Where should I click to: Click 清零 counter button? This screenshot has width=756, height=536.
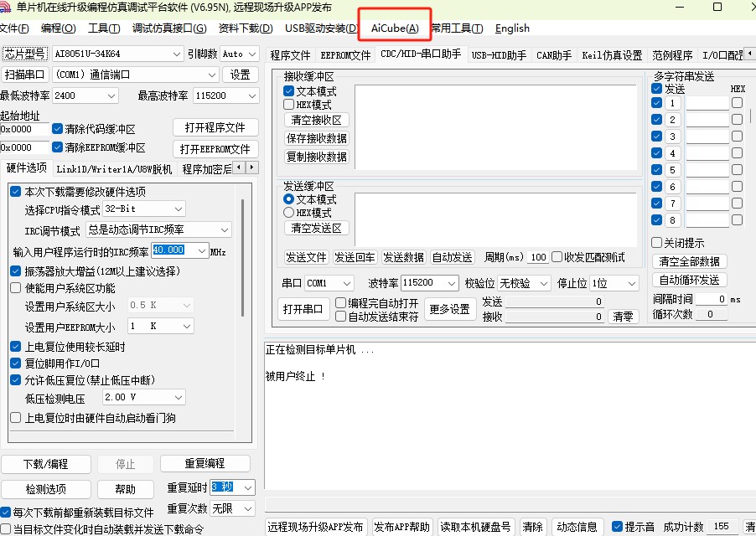[623, 317]
